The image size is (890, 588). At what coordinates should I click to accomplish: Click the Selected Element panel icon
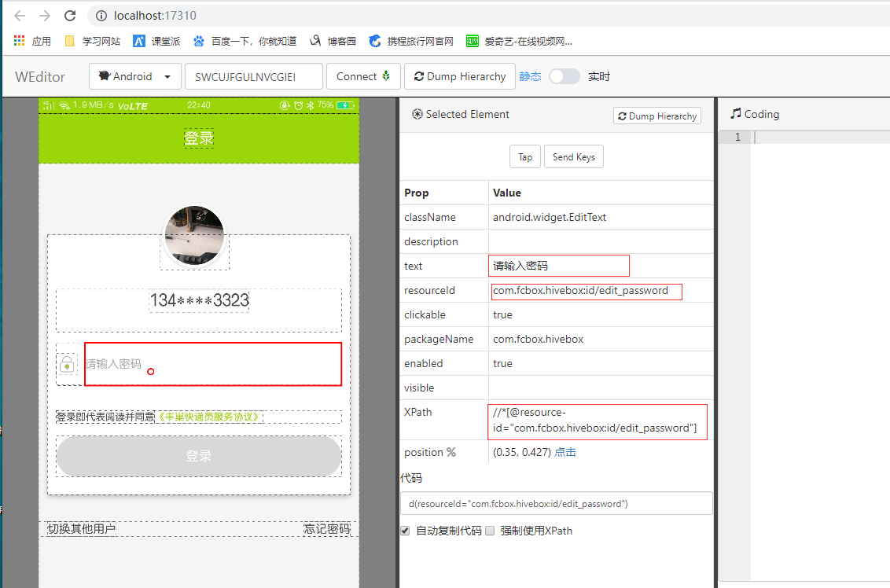(417, 114)
